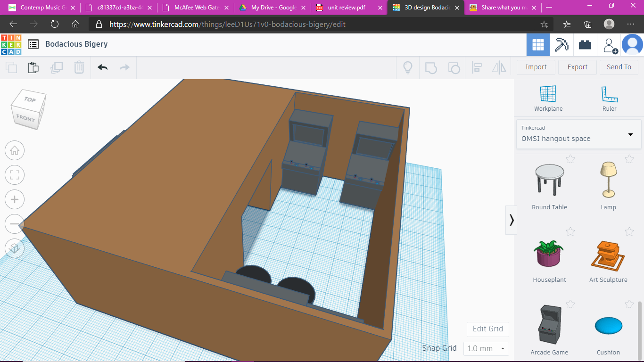
Task: Click the Fit all in view icon
Action: click(15, 175)
